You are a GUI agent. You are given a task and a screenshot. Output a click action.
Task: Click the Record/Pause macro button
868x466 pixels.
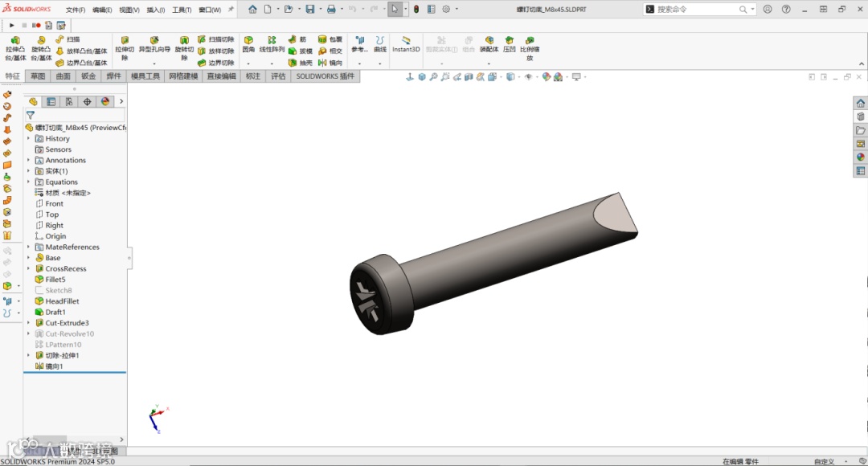click(36, 26)
